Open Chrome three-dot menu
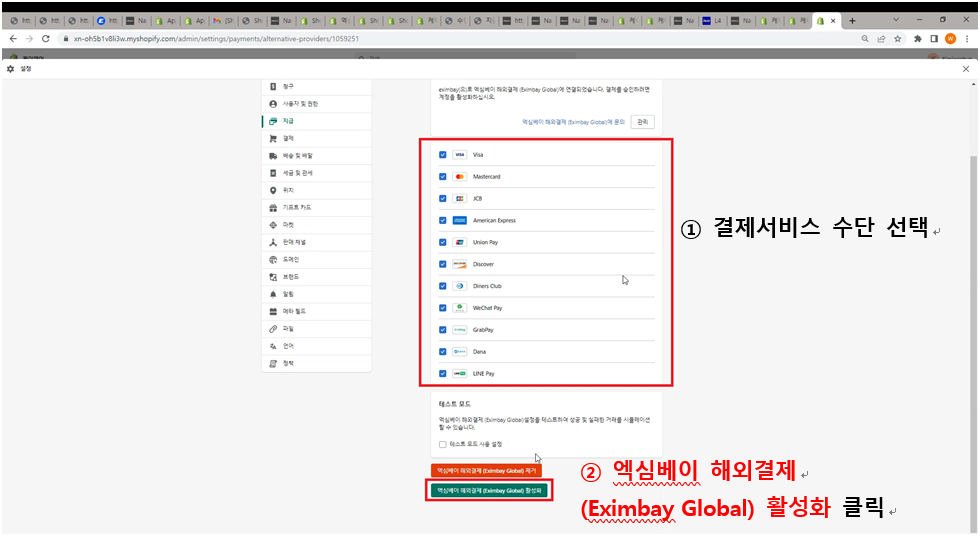980x536 pixels. [x=968, y=39]
